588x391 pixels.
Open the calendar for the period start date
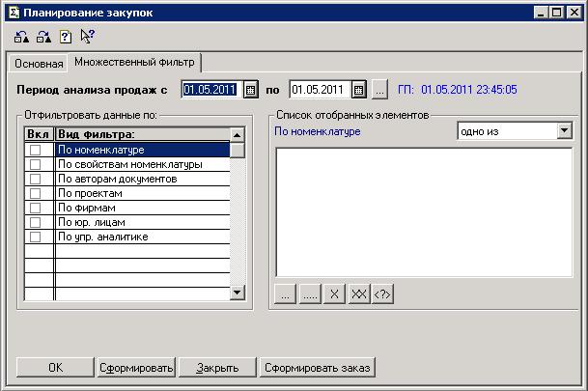click(250, 90)
